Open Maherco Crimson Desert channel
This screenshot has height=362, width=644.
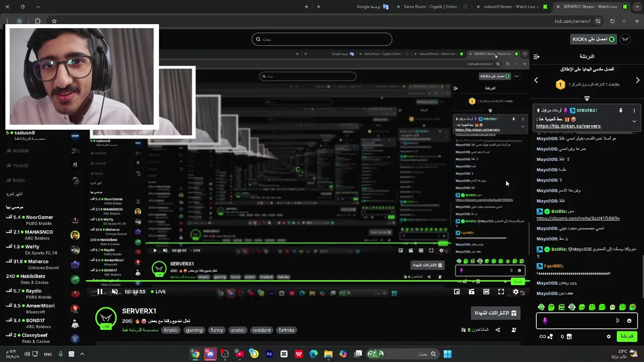coord(43,264)
